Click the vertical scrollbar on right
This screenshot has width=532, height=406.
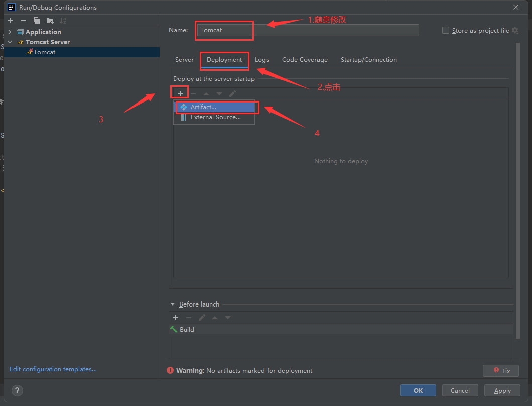coord(518,190)
